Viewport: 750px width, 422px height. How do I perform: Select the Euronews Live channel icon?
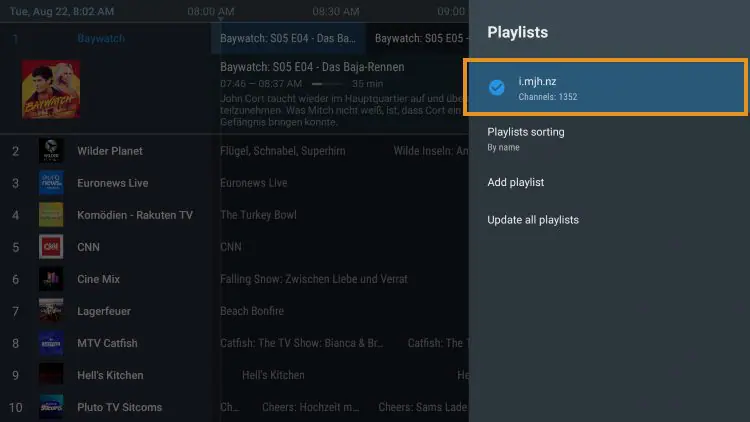[51, 183]
